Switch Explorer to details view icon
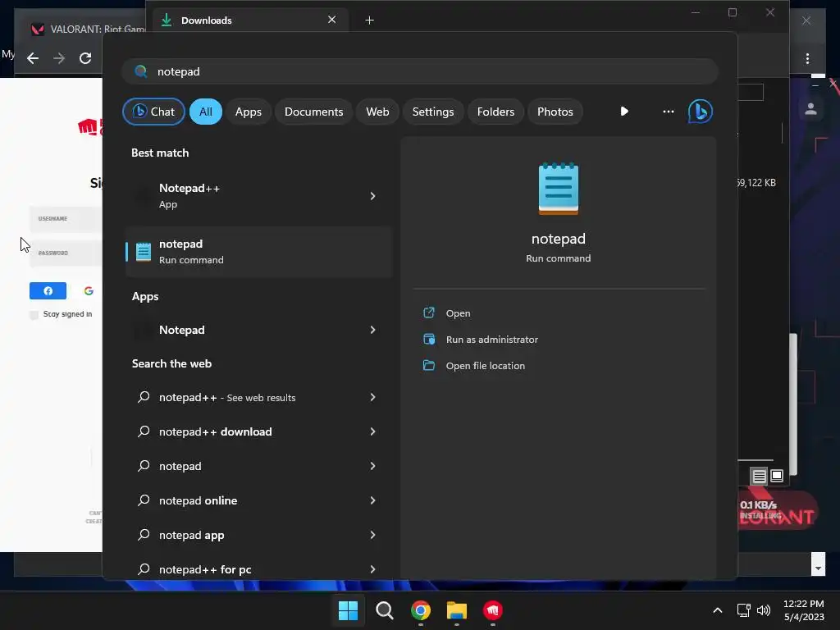The width and height of the screenshot is (840, 630). pos(759,477)
